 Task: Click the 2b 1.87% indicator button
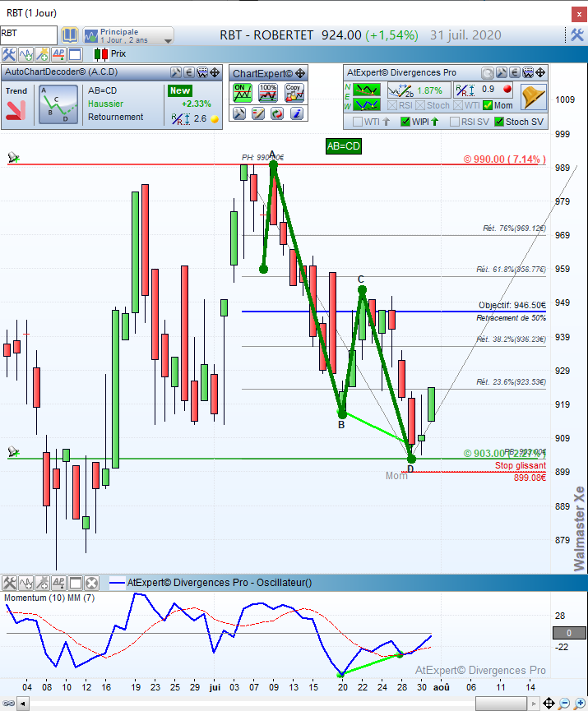[418, 90]
